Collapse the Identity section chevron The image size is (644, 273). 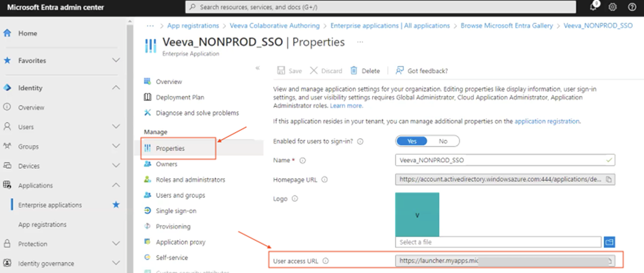coord(116,88)
